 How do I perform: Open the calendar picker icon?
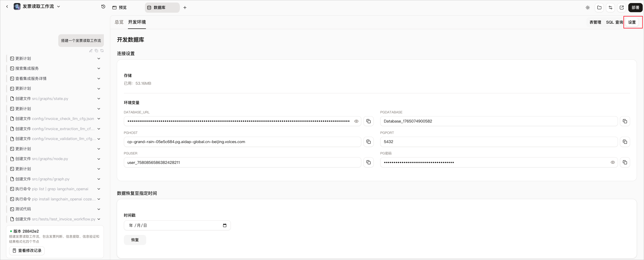pyautogui.click(x=225, y=226)
